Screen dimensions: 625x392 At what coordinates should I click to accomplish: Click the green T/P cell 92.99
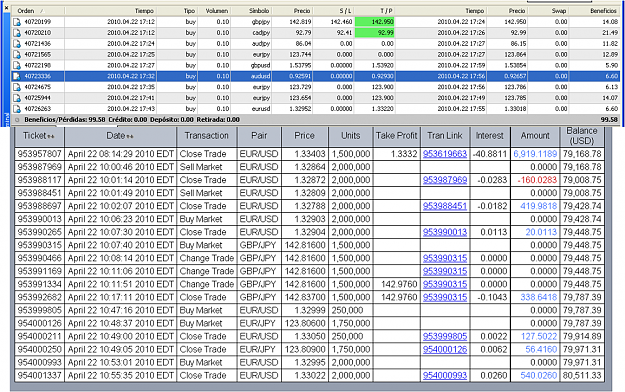(375, 33)
